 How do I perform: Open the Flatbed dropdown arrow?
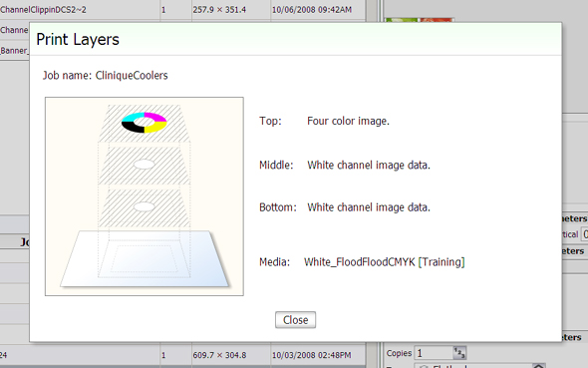pos(538,366)
